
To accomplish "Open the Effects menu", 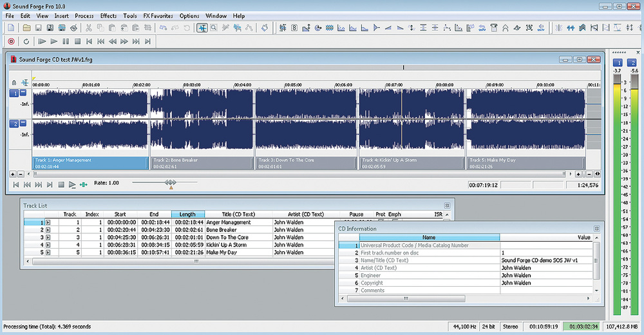I will (108, 15).
